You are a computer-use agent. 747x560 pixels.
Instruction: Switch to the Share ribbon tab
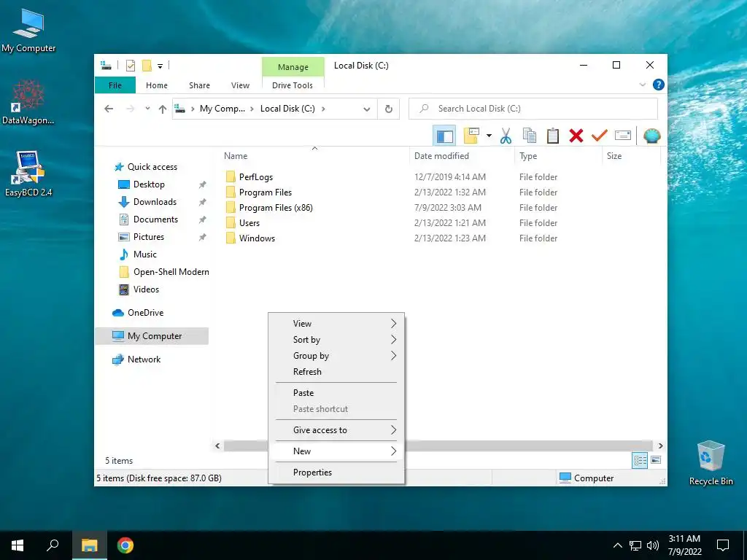point(199,85)
